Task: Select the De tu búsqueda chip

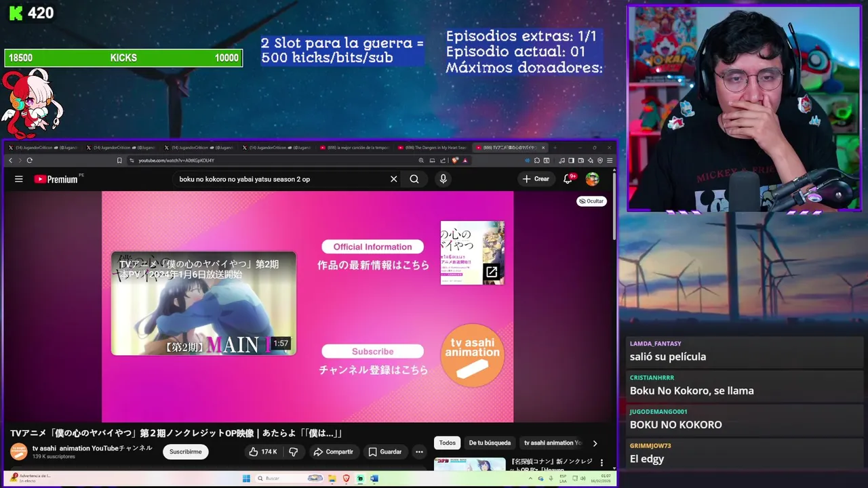Action: (x=490, y=443)
